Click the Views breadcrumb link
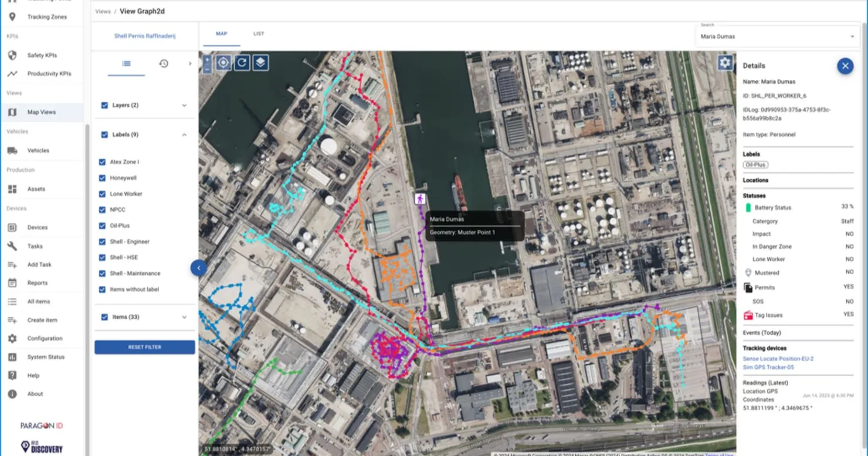Image resolution: width=868 pixels, height=456 pixels. (103, 12)
